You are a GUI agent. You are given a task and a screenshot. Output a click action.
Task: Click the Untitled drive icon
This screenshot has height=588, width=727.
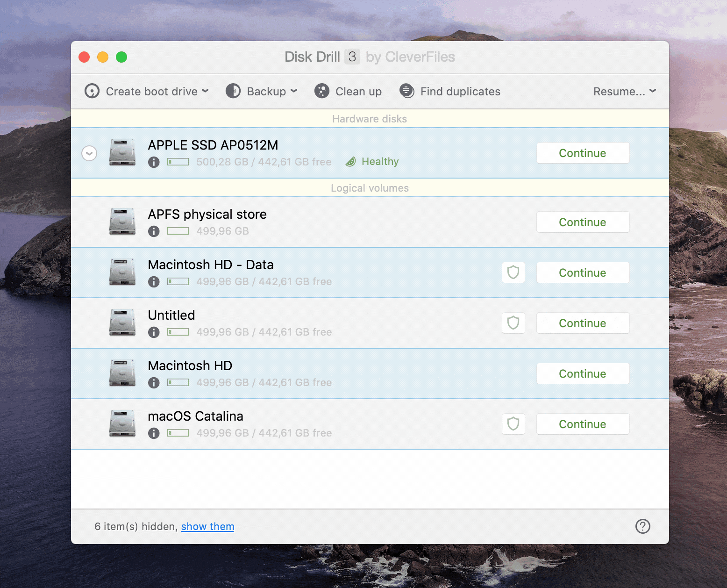tap(122, 323)
